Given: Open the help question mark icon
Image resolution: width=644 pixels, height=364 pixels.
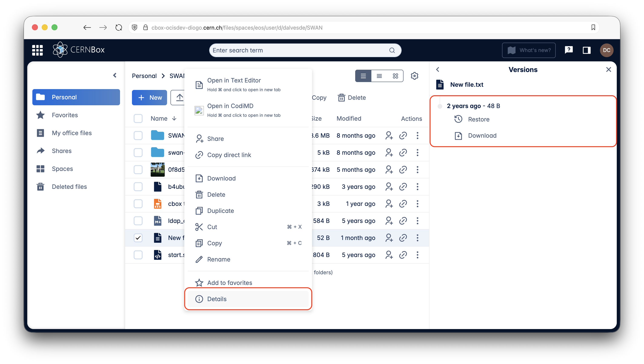Looking at the screenshot, I should 568,50.
